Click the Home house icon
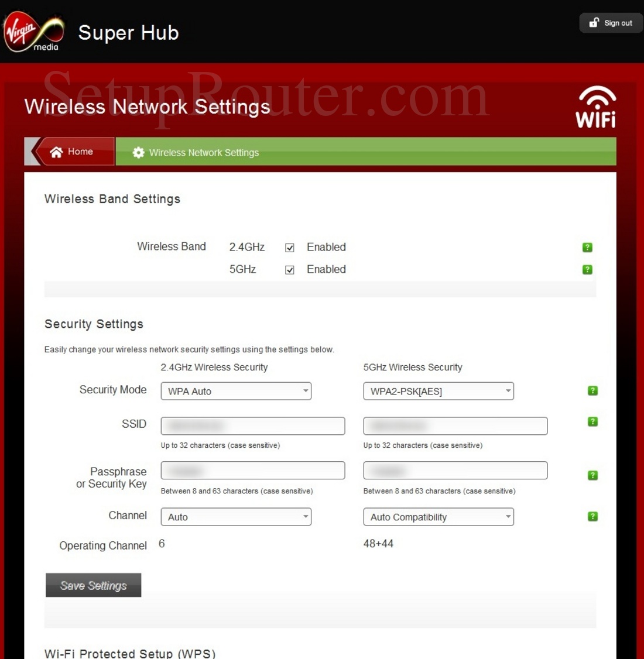This screenshot has height=659, width=644. coord(56,152)
